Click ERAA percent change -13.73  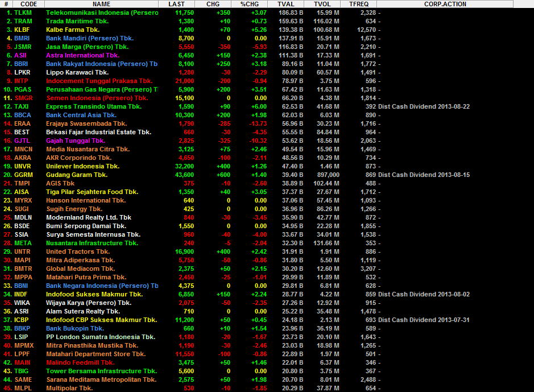click(258, 123)
